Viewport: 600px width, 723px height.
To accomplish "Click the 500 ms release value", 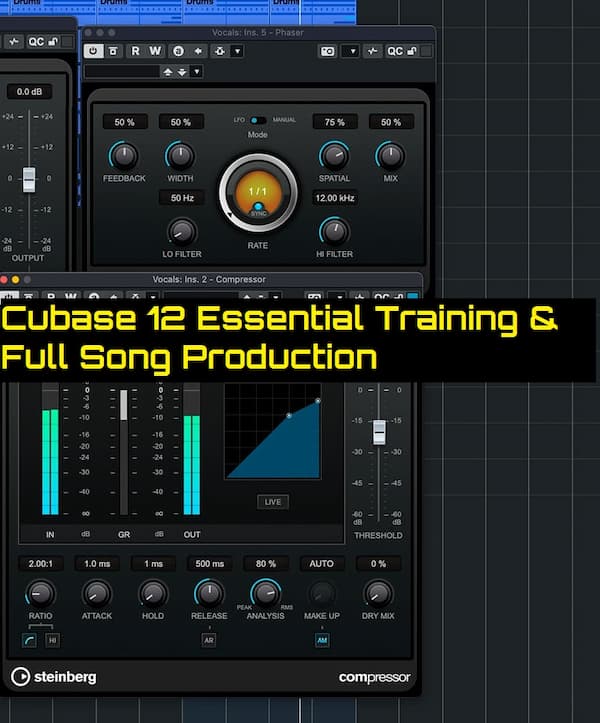I will 209,564.
